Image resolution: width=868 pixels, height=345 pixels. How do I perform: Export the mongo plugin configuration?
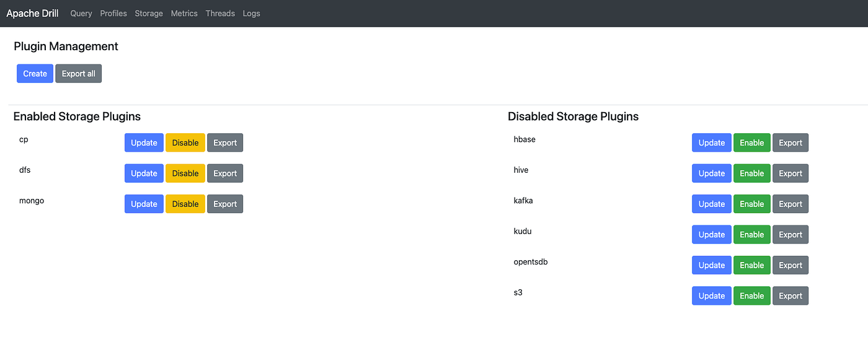[225, 204]
